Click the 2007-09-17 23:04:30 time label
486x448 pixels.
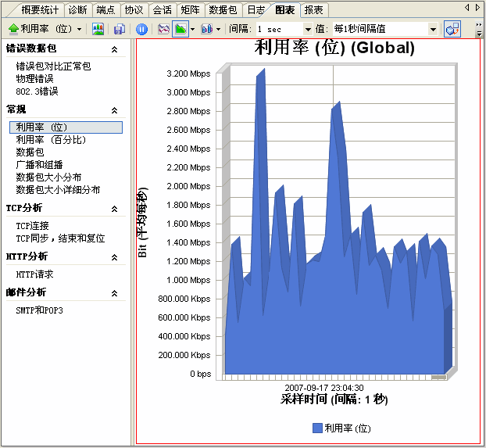[324, 388]
